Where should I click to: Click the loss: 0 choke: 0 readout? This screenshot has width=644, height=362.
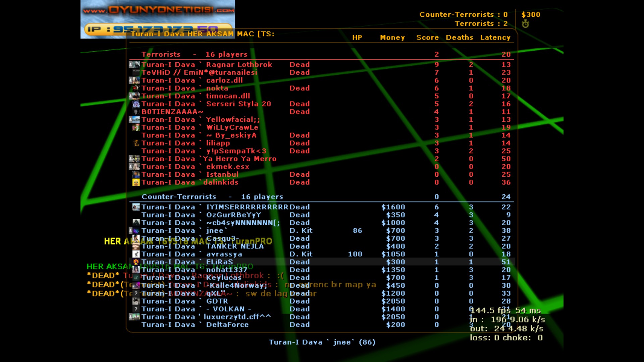506,338
